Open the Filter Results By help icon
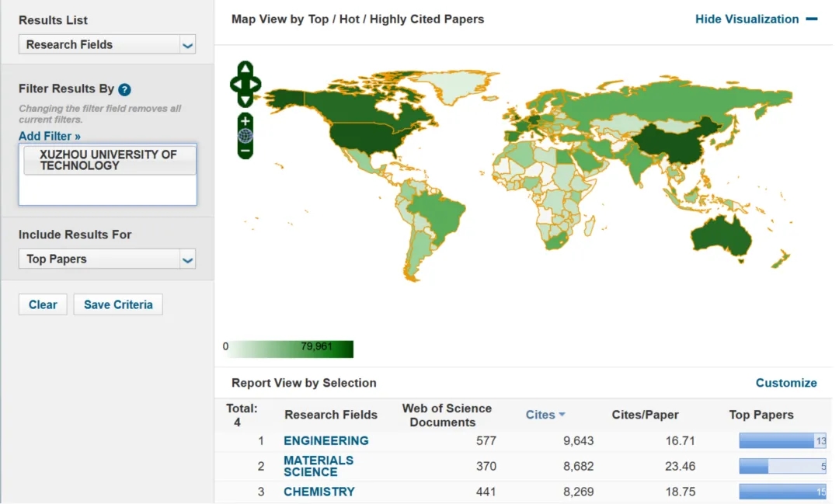Viewport: 839px width, 504px height. pos(124,89)
